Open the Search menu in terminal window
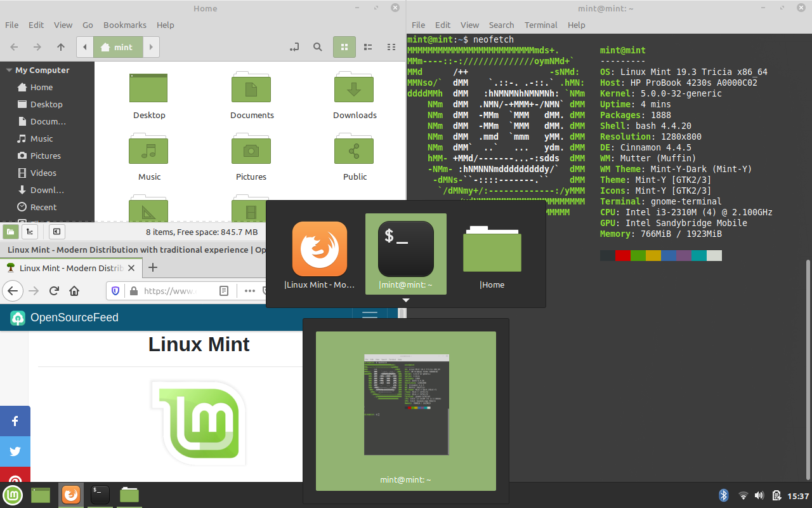This screenshot has width=812, height=508. (x=501, y=25)
